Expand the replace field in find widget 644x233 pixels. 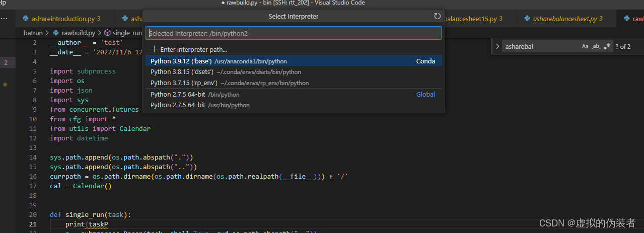(x=497, y=46)
